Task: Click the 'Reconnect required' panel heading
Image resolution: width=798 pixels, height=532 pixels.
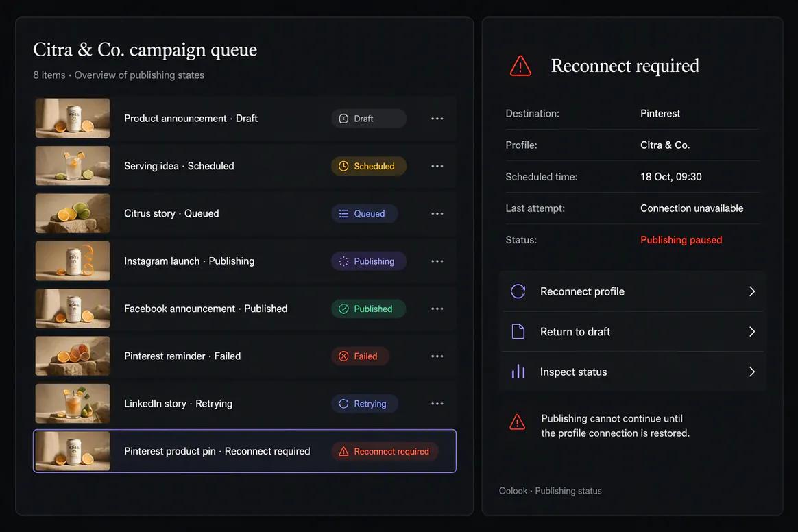Action: 625,66
